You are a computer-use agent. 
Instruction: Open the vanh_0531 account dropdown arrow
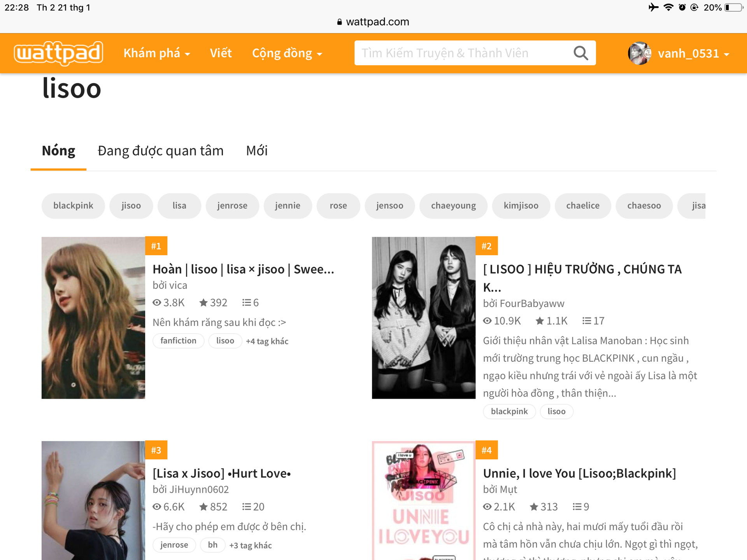coord(726,54)
